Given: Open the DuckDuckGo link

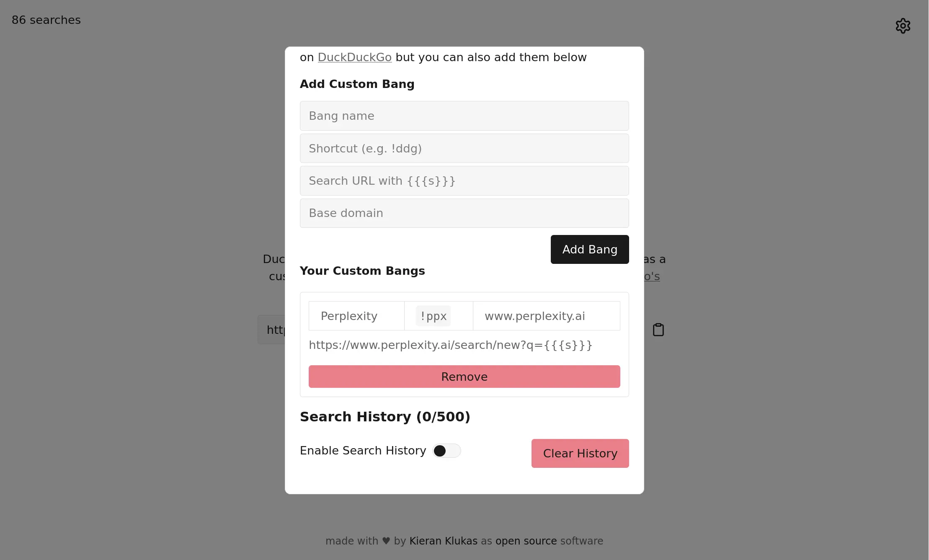Looking at the screenshot, I should point(354,57).
